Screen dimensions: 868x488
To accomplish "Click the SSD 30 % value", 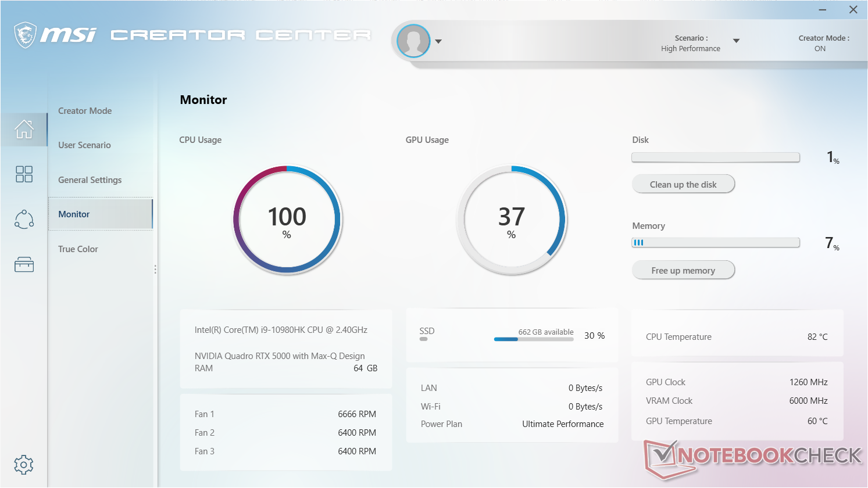I will 594,336.
